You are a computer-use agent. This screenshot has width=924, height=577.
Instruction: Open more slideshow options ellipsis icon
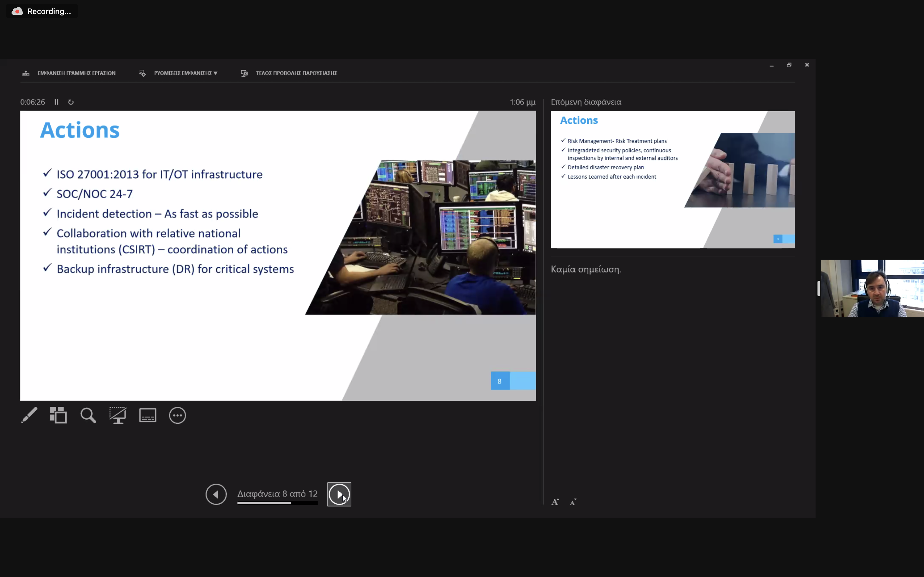(177, 415)
